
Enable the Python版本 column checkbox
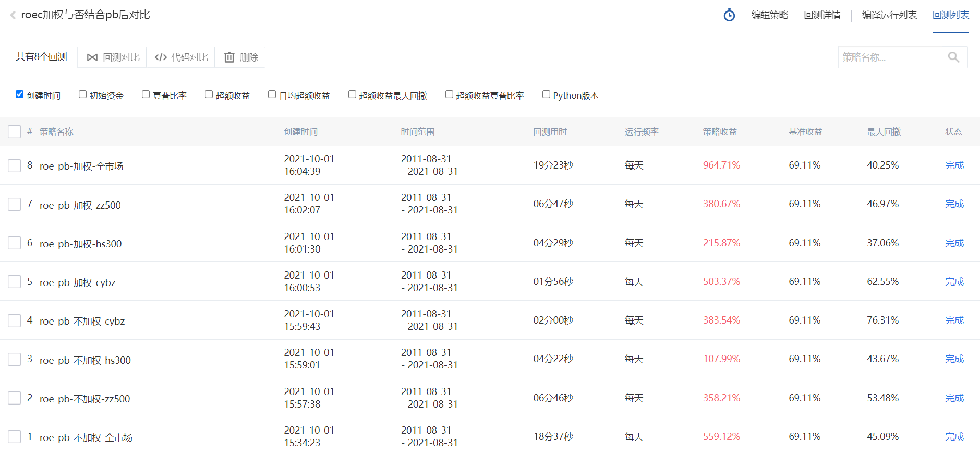[x=546, y=94]
